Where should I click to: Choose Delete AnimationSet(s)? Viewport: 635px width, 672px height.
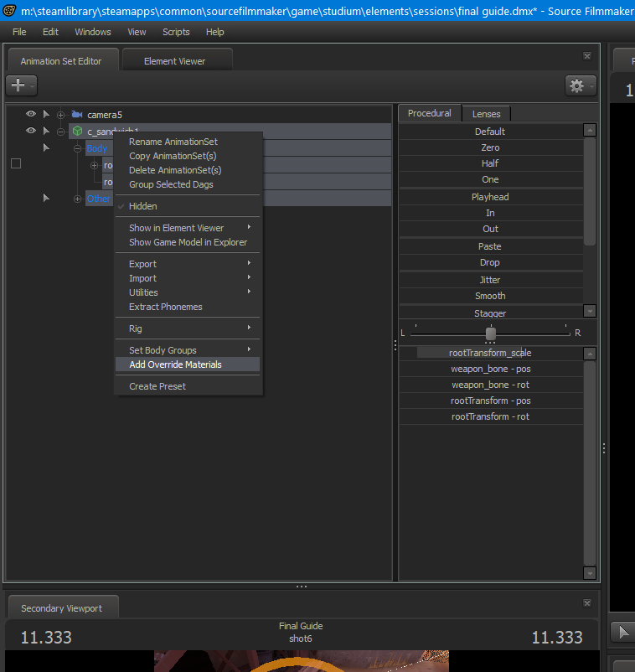(x=188, y=170)
